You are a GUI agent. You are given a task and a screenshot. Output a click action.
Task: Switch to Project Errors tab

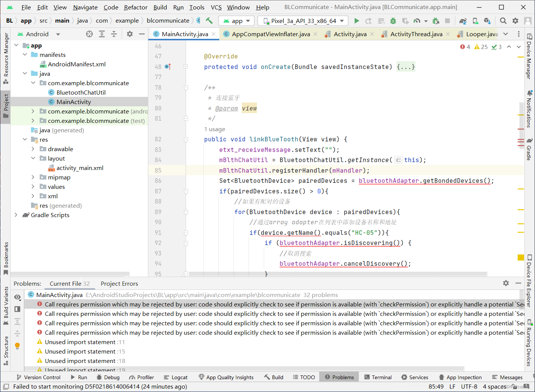point(119,283)
